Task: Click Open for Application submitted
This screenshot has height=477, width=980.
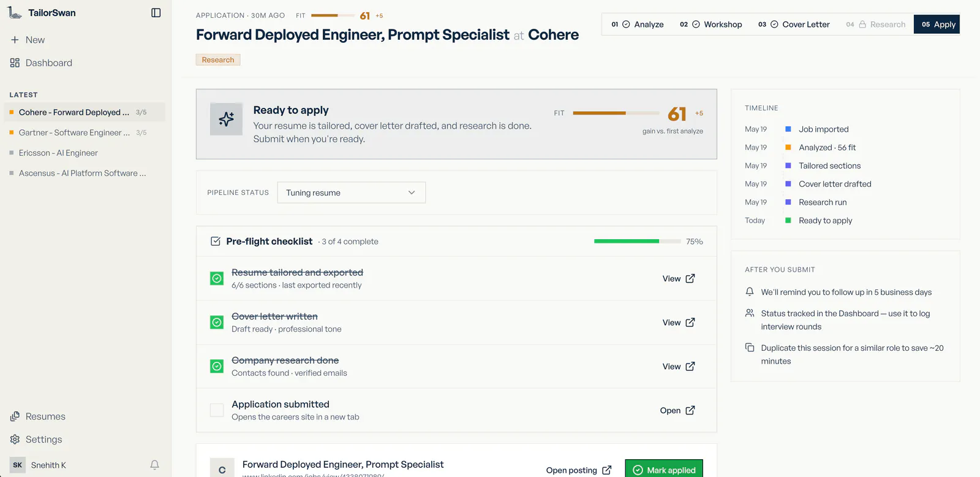Action: point(677,411)
